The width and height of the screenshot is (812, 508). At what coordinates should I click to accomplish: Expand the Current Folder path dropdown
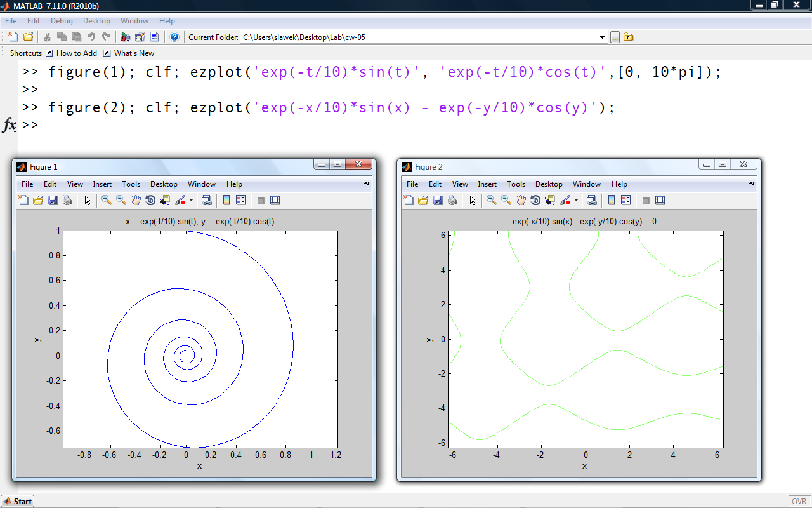[603, 37]
